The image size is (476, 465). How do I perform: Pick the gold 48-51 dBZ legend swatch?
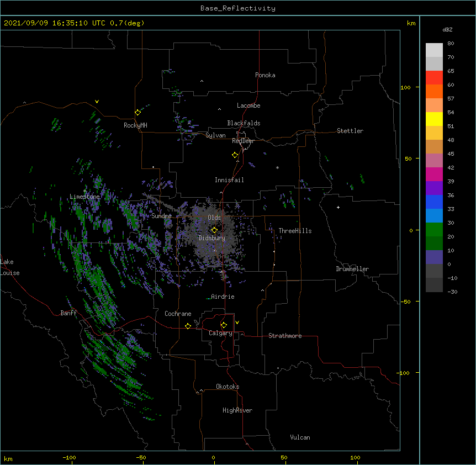pyautogui.click(x=434, y=133)
